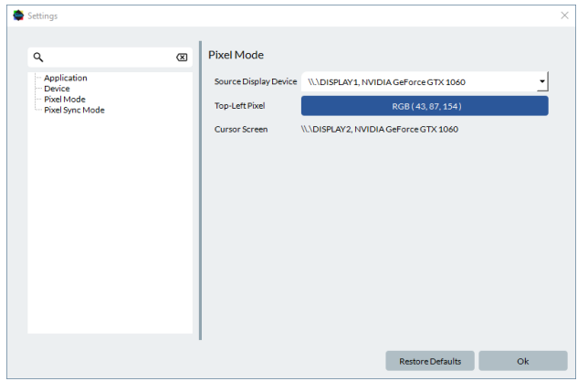Open the Device settings page
The height and width of the screenshot is (392, 588).
[57, 89]
